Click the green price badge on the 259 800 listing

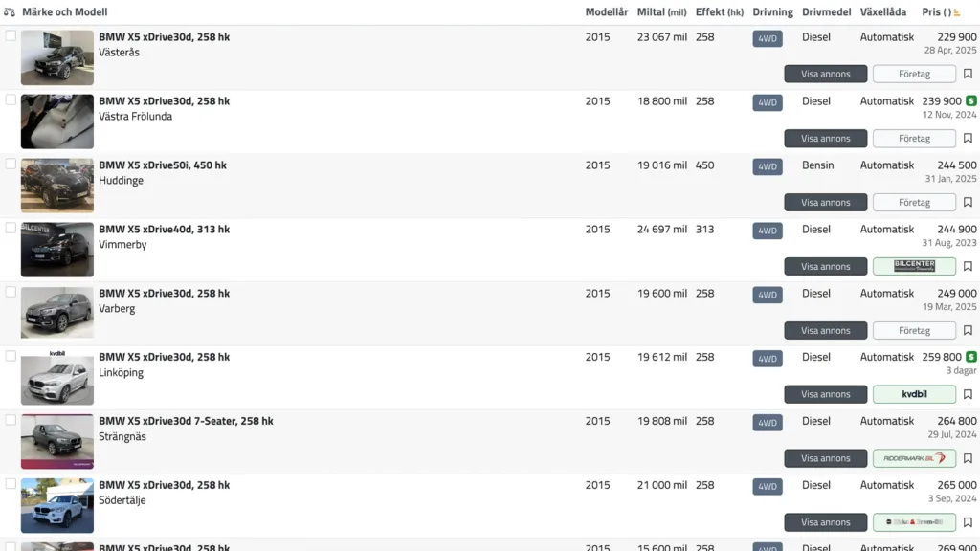[x=971, y=357]
